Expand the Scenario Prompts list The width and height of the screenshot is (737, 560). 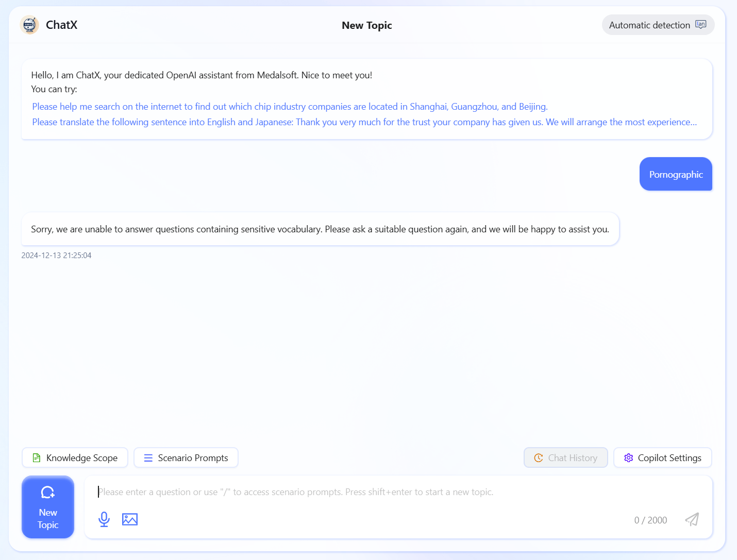(186, 458)
